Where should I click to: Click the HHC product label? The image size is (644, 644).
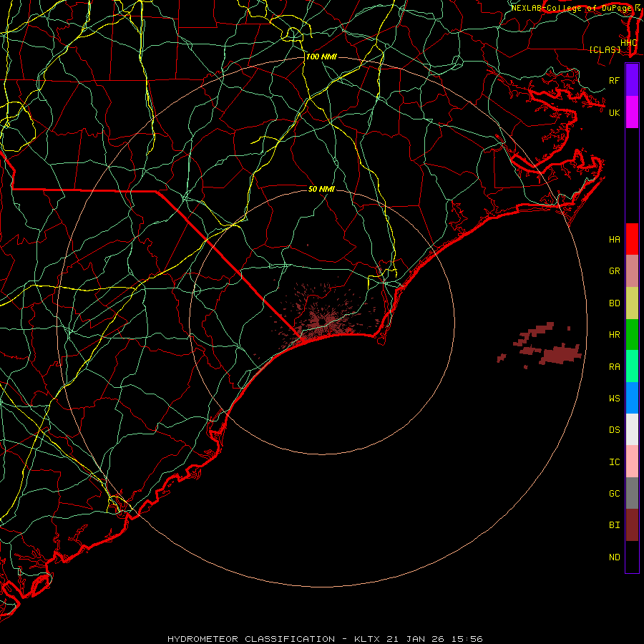[628, 43]
